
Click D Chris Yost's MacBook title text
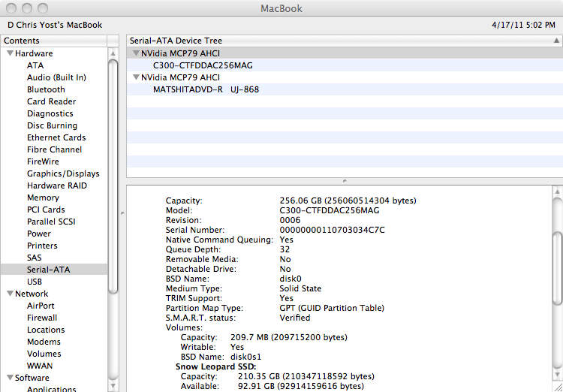(55, 25)
